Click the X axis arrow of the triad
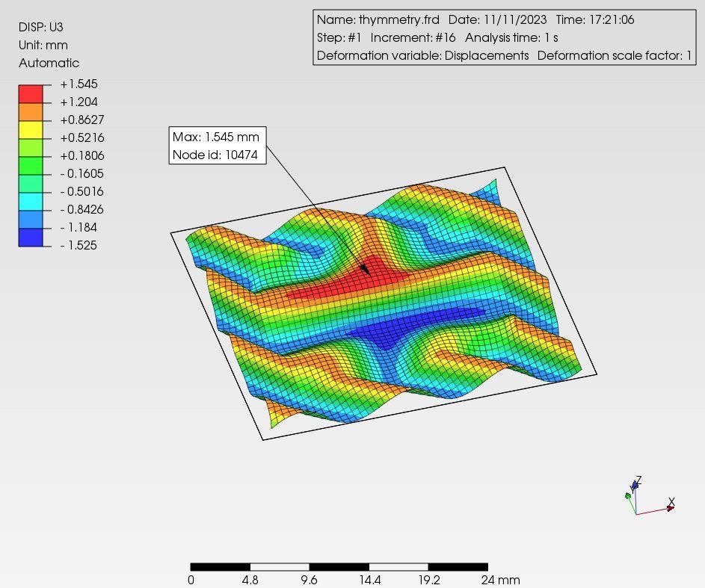705x588 pixels. click(671, 508)
